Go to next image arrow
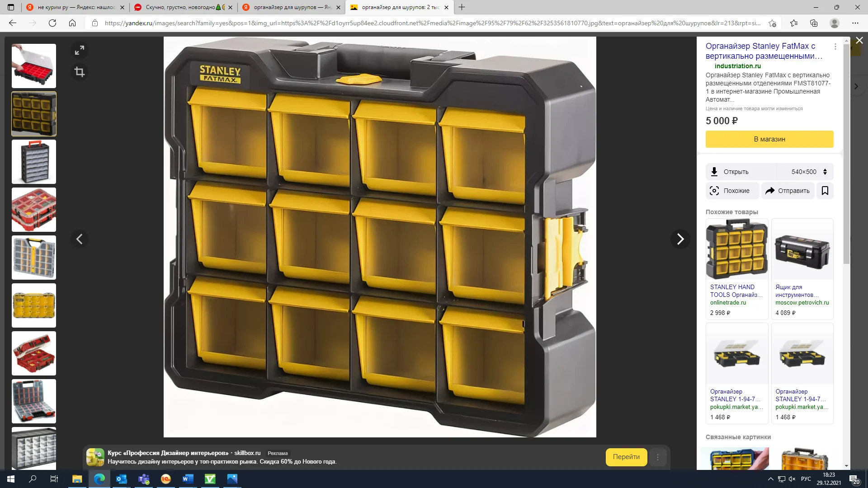 (680, 239)
